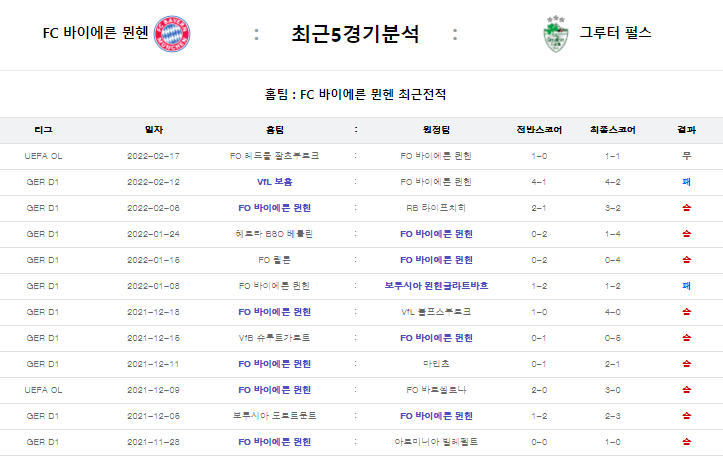This screenshot has width=723, height=456.
Task: Click the draw result icon for 2022-02-17
Action: pos(687,156)
